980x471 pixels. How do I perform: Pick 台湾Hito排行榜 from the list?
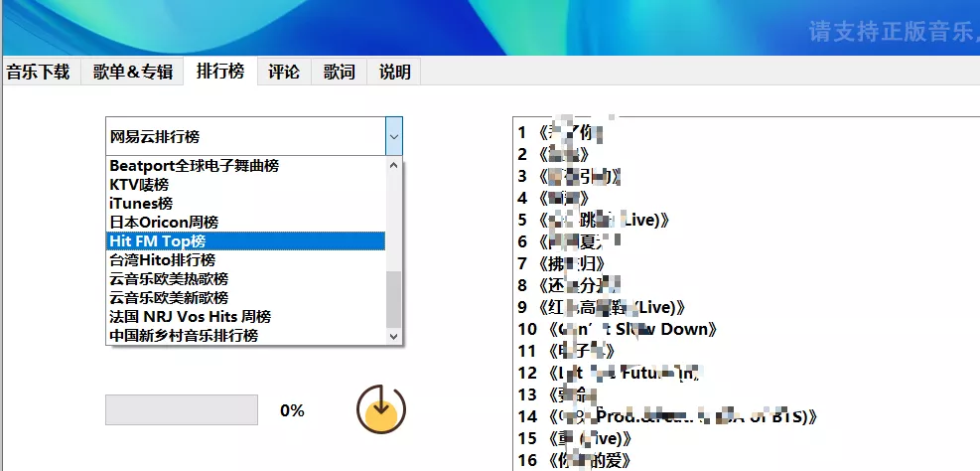click(x=245, y=259)
